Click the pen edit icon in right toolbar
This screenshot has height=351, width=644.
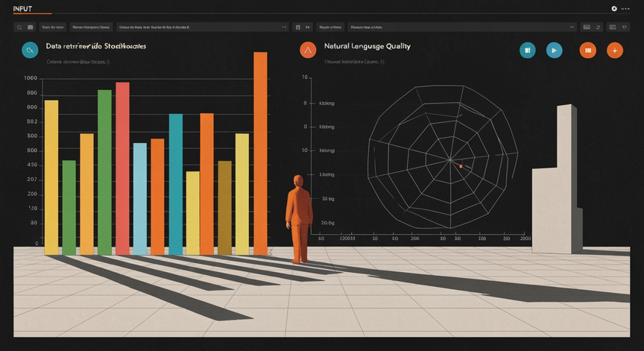pyautogui.click(x=598, y=27)
